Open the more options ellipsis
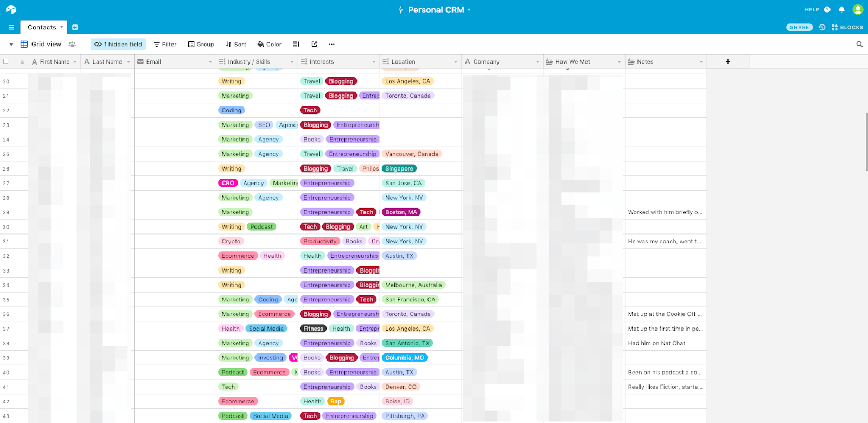868x423 pixels. (331, 45)
